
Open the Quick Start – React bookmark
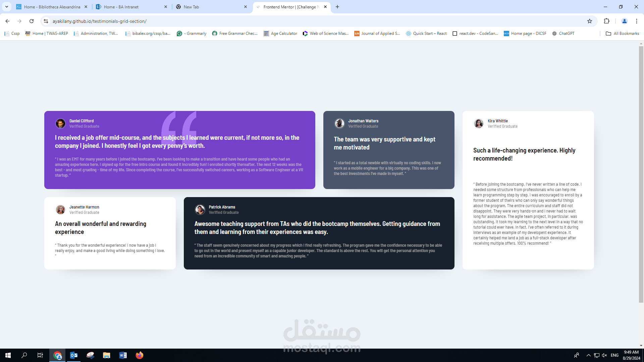coord(426,33)
